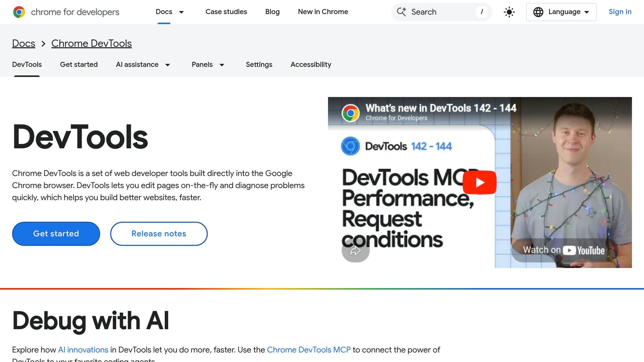Select the Panels tab
The height and width of the screenshot is (362, 644).
[202, 64]
